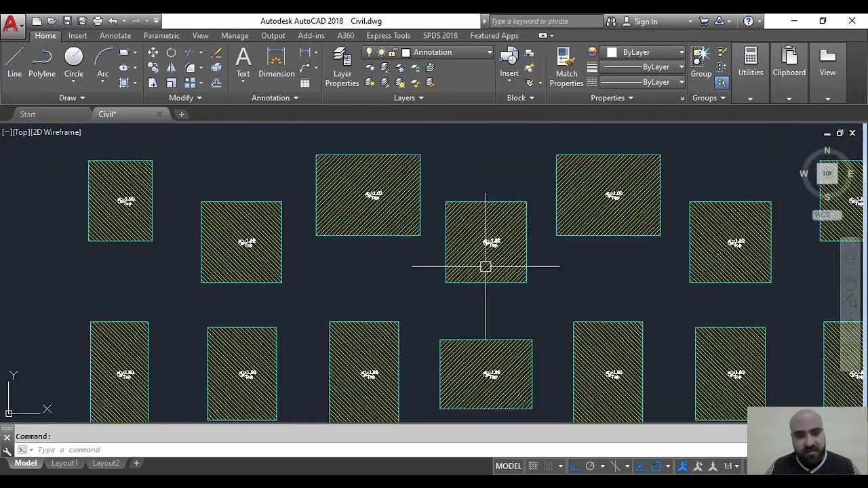Click the white layer color swatch
Viewport: 868px width, 488px height.
(x=406, y=52)
